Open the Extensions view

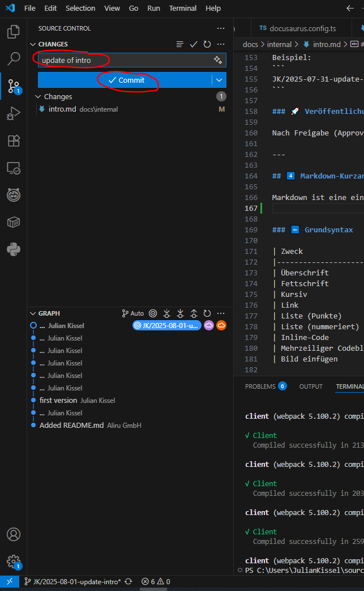tap(14, 141)
